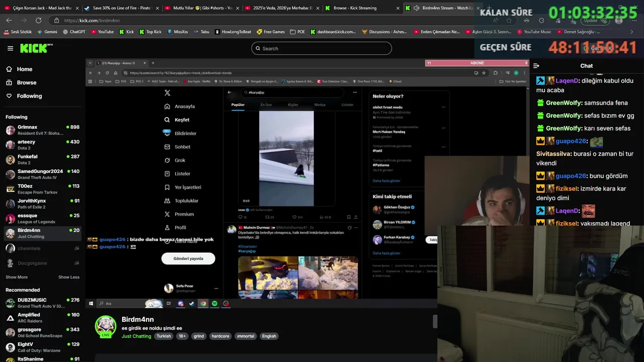The image size is (644, 362).
Task: Click the #karyağışı search box on X
Action: 293,93
